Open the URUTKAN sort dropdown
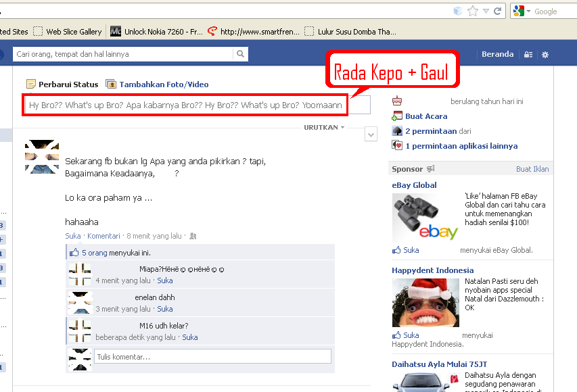The height and width of the screenshot is (392, 577). 321,126
